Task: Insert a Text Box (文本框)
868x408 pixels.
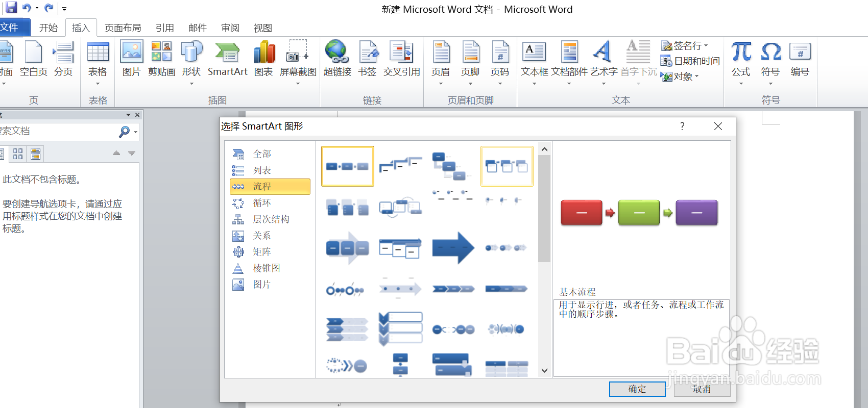Action: point(534,63)
